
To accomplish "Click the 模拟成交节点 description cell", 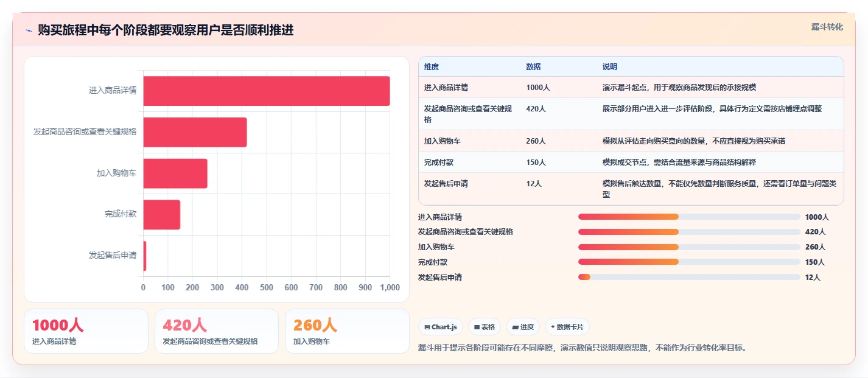I will pyautogui.click(x=679, y=163).
